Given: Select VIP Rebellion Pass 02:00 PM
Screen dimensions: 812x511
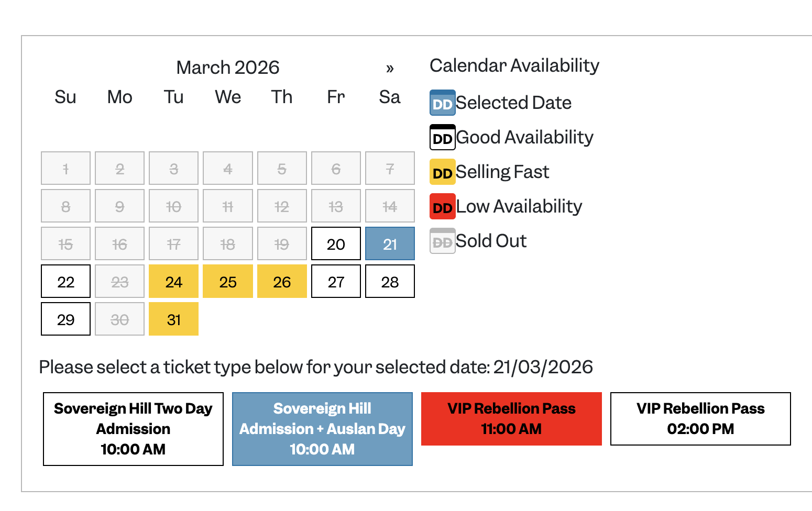Looking at the screenshot, I should click(700, 419).
